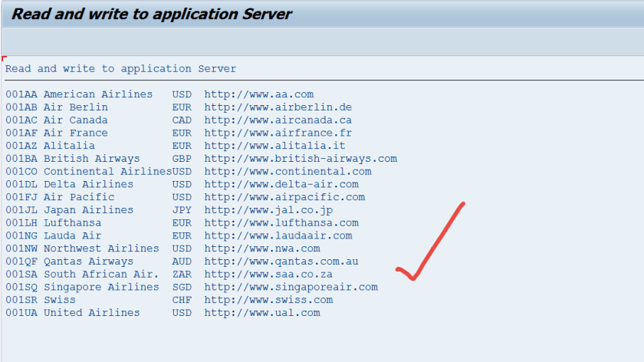The height and width of the screenshot is (362, 644).
Task: Select the 'Swiss' carrier name
Action: click(x=60, y=300)
